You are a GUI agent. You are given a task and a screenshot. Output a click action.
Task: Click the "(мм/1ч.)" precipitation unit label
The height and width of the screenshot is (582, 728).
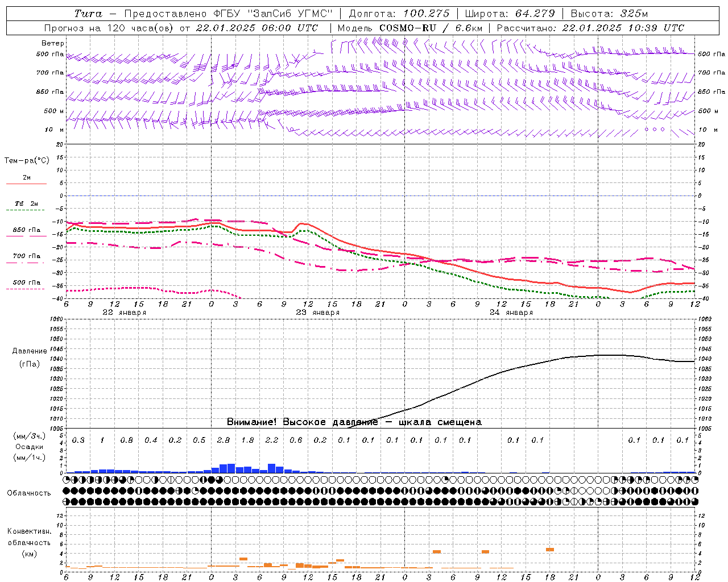pos(30,457)
